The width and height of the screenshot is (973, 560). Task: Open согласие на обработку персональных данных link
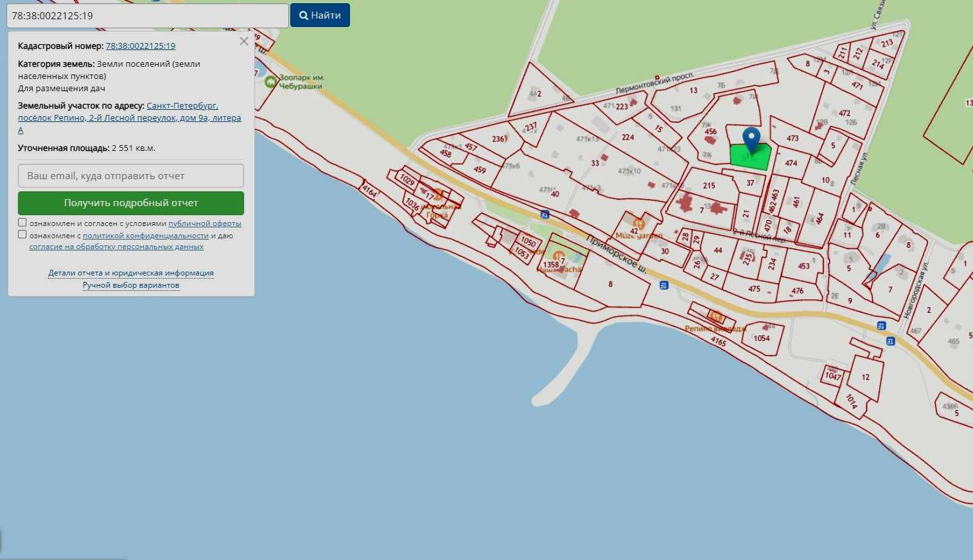[116, 247]
